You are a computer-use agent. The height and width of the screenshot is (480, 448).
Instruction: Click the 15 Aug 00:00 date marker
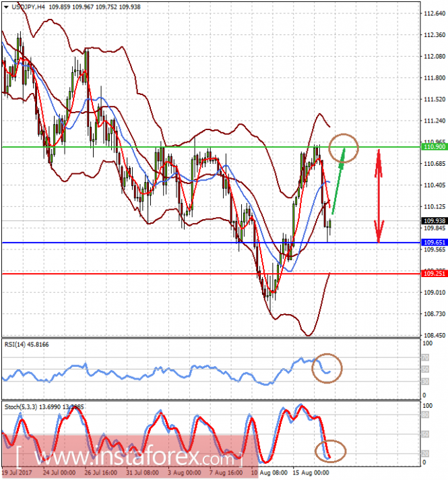tap(311, 473)
